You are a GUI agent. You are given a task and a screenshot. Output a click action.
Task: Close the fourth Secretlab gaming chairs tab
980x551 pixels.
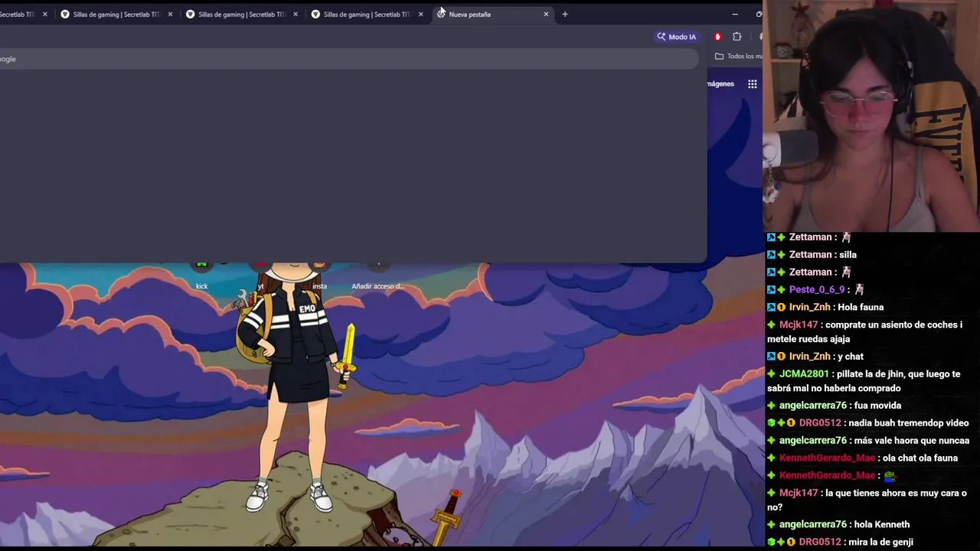tap(420, 14)
